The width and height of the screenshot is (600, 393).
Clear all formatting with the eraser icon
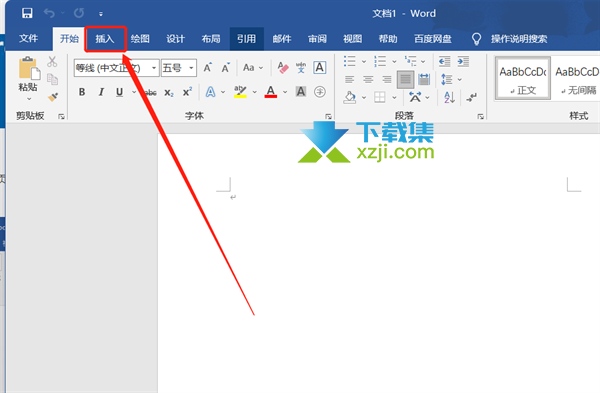(283, 68)
